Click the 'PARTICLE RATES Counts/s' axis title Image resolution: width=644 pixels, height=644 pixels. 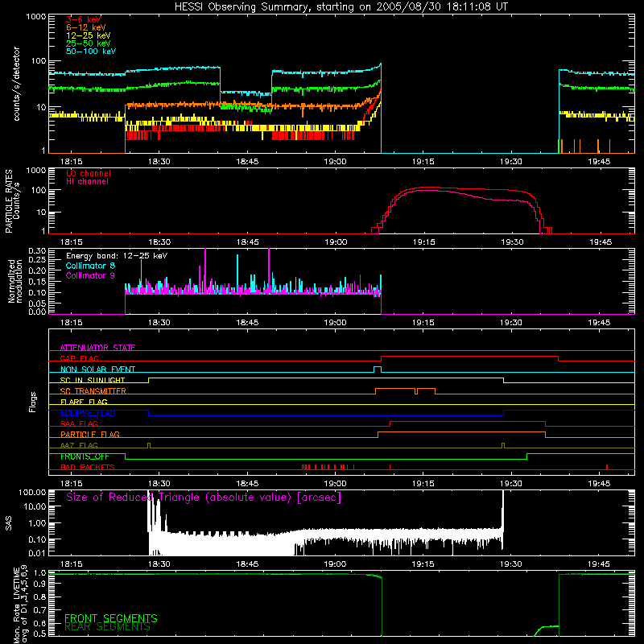[x=12, y=201]
